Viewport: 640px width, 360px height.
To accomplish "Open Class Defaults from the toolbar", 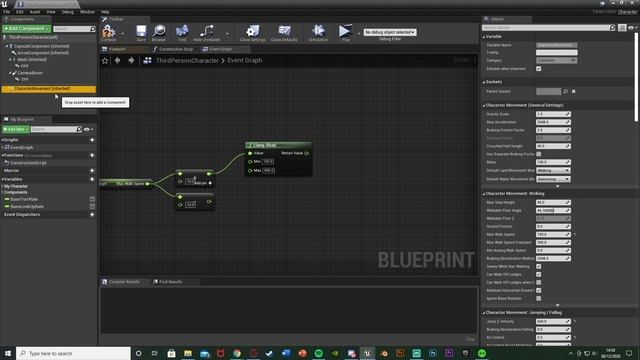I will point(284,33).
